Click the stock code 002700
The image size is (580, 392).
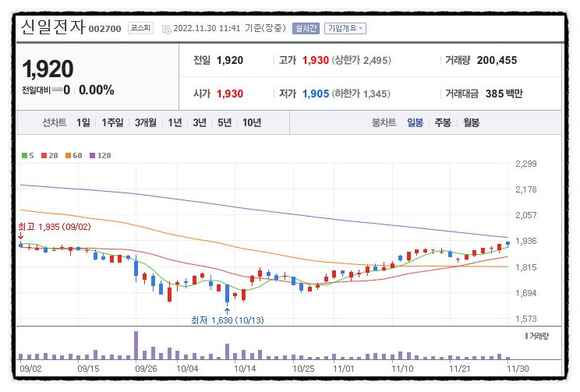coord(104,29)
